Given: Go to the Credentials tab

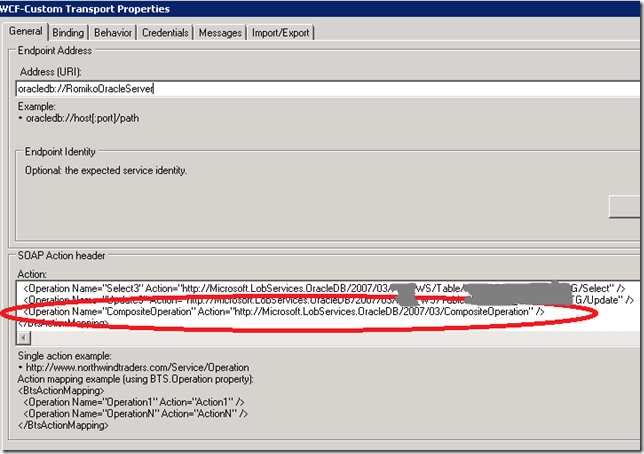Looking at the screenshot, I should [x=165, y=33].
